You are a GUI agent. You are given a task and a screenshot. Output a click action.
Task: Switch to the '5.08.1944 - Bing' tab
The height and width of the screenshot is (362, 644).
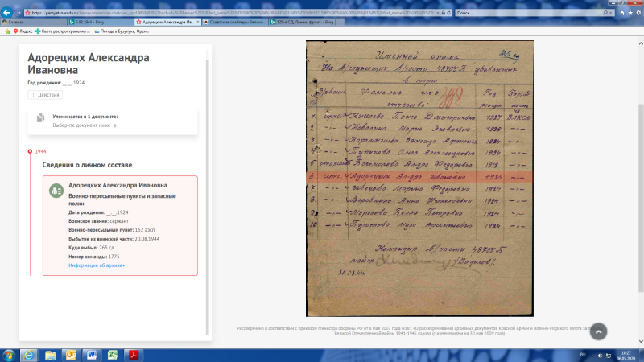(x=101, y=22)
